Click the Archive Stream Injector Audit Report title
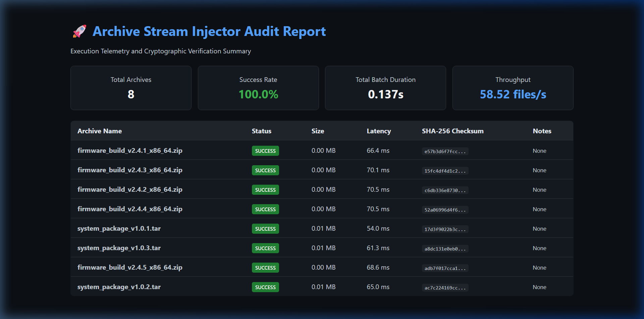 209,31
